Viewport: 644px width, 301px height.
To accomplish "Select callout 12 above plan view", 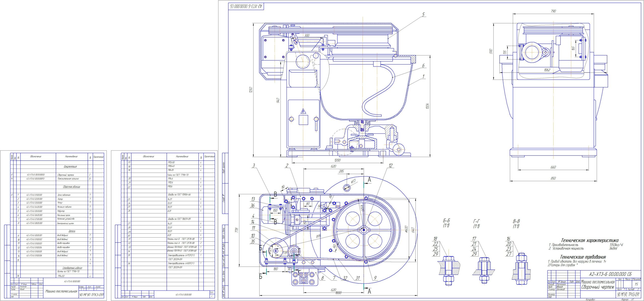I will click(390, 165).
